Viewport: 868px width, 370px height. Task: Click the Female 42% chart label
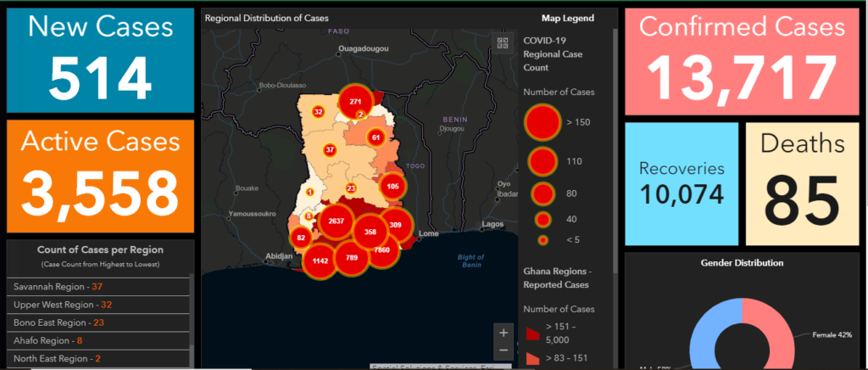pos(832,335)
